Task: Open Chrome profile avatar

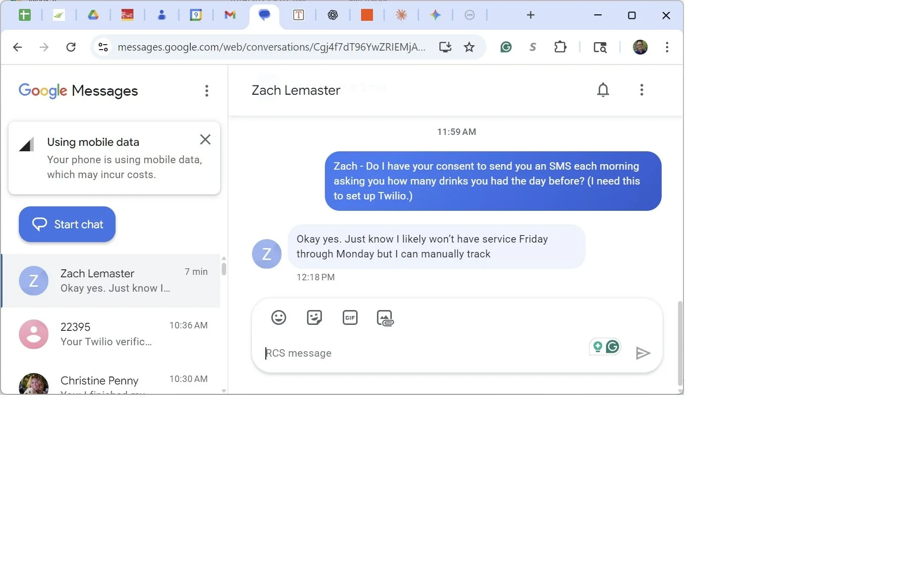Action: (640, 47)
